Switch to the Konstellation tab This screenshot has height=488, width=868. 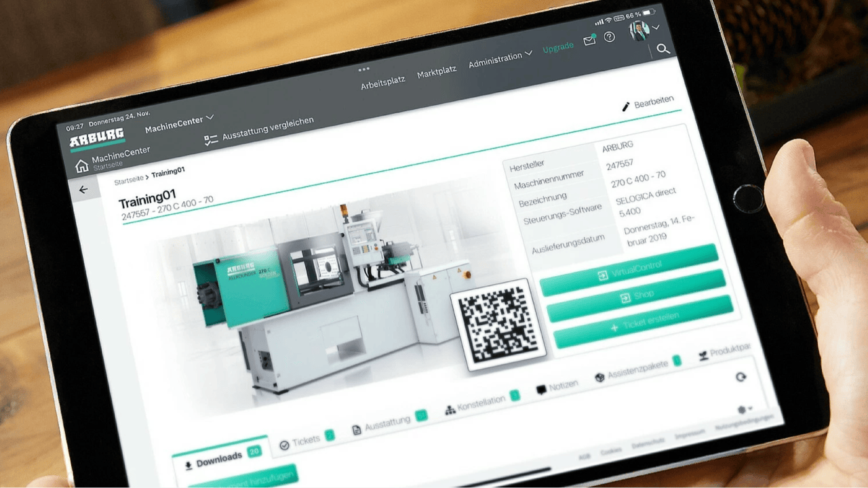tap(482, 403)
